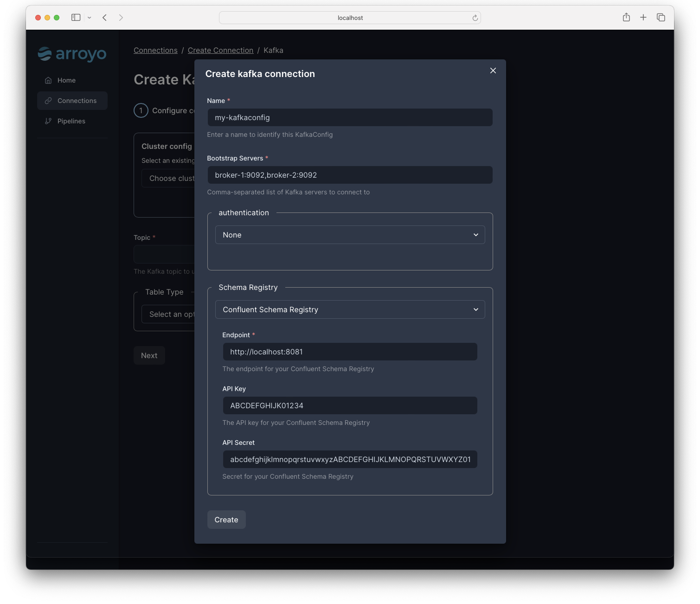The image size is (700, 604).
Task: Close the Create kafka connection dialog
Action: [492, 71]
